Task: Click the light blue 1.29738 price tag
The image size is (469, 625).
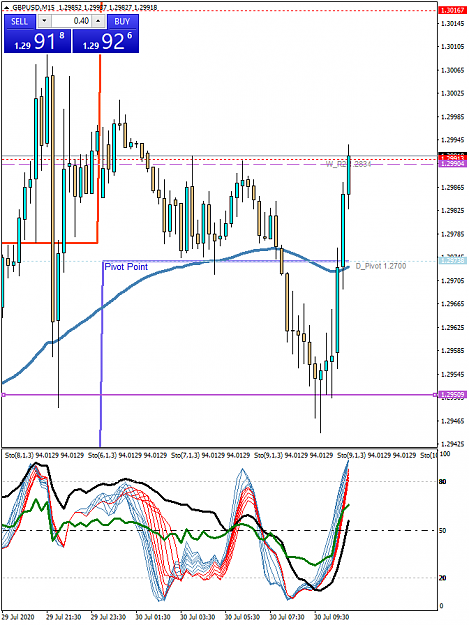Action: 452,260
